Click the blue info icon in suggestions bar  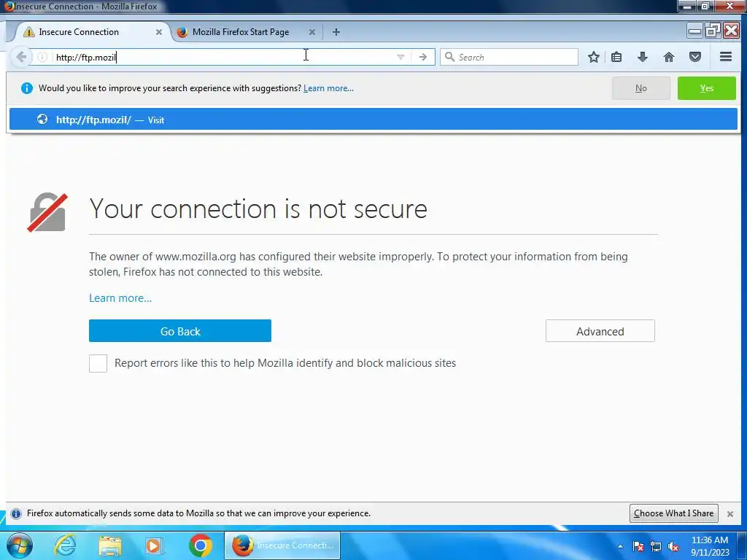click(27, 88)
